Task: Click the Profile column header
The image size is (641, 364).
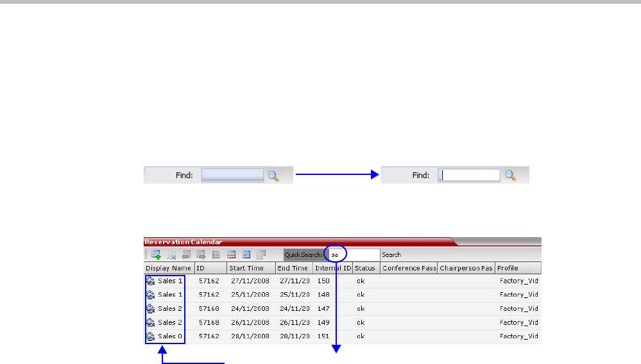Action: coord(518,268)
